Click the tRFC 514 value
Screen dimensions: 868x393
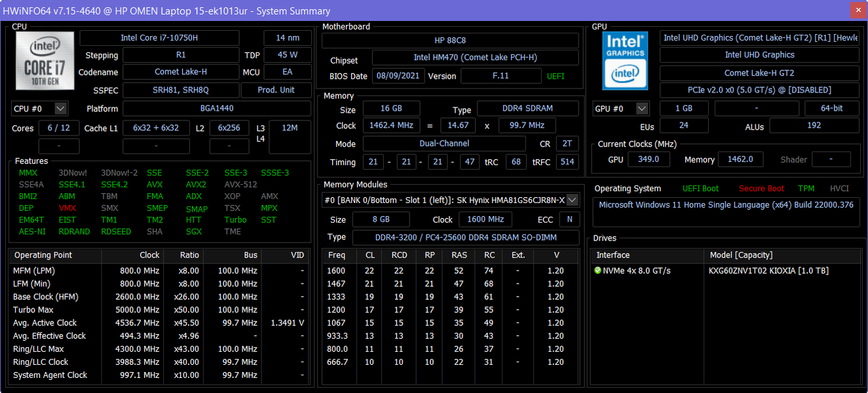567,162
